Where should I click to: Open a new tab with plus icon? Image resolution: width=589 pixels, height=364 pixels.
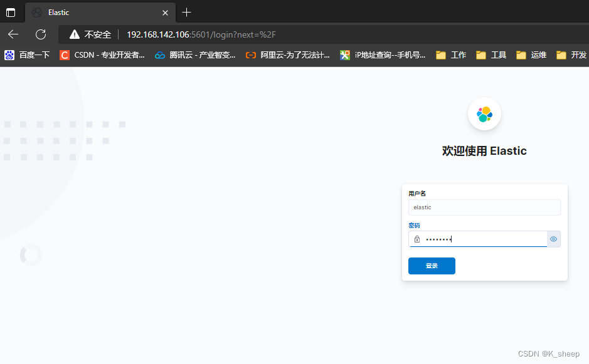[186, 13]
